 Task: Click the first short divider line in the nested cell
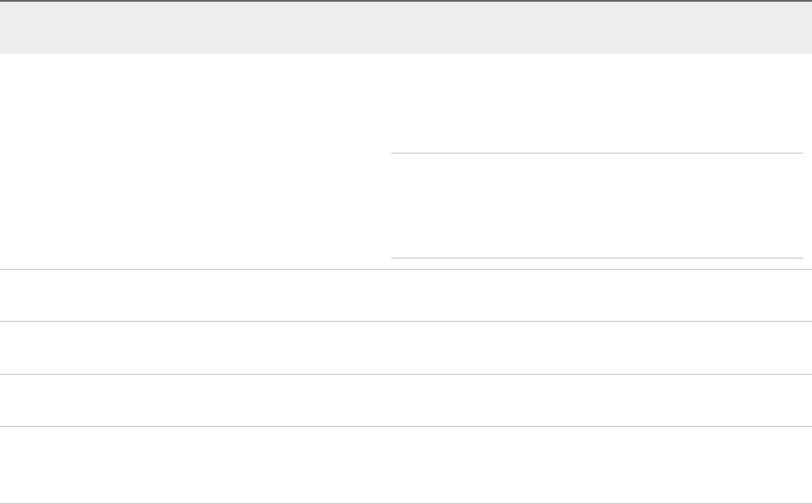click(597, 153)
